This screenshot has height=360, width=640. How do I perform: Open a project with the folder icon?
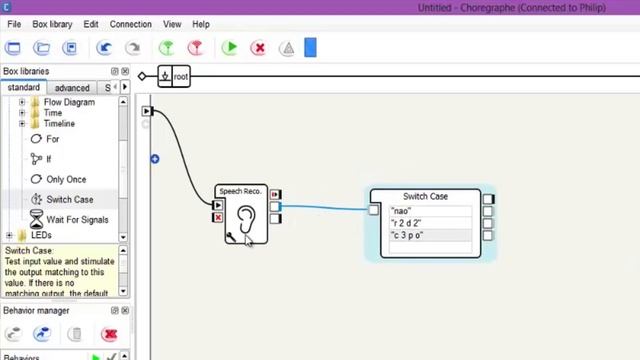click(x=41, y=48)
